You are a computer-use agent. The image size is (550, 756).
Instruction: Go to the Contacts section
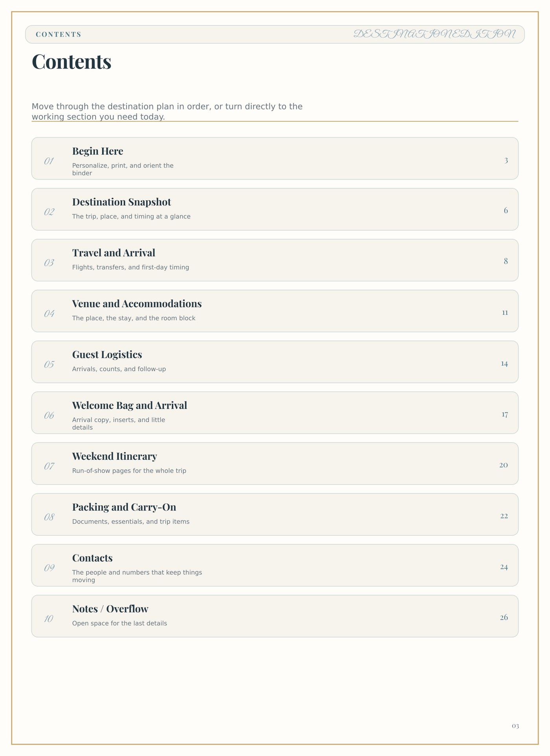pyautogui.click(x=275, y=565)
